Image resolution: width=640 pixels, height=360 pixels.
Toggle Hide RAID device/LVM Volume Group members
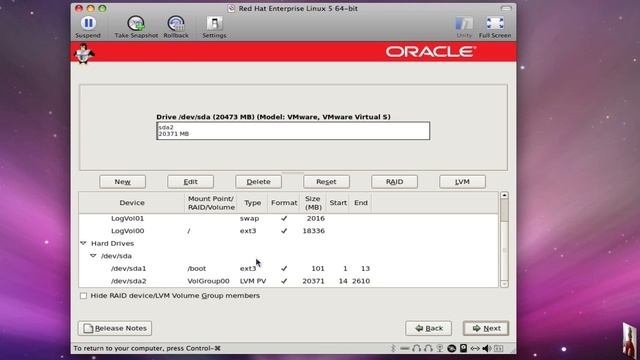[83, 296]
